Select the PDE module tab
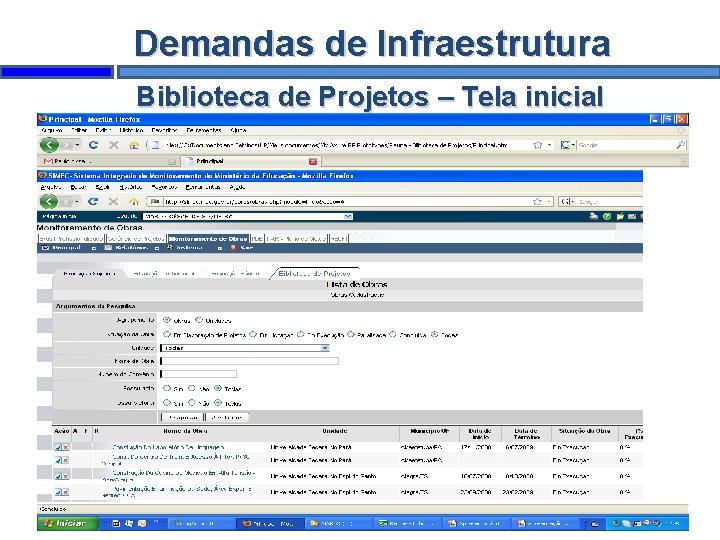720x540 pixels. [x=257, y=239]
